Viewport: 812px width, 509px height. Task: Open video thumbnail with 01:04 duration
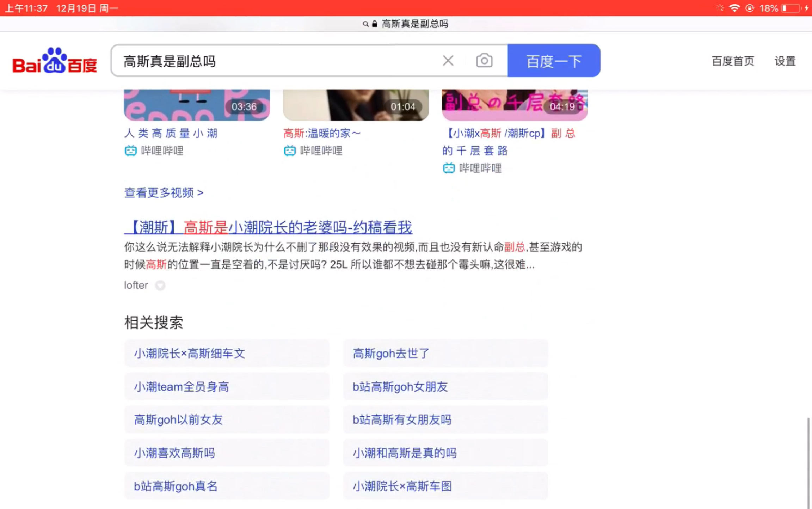coord(356,105)
